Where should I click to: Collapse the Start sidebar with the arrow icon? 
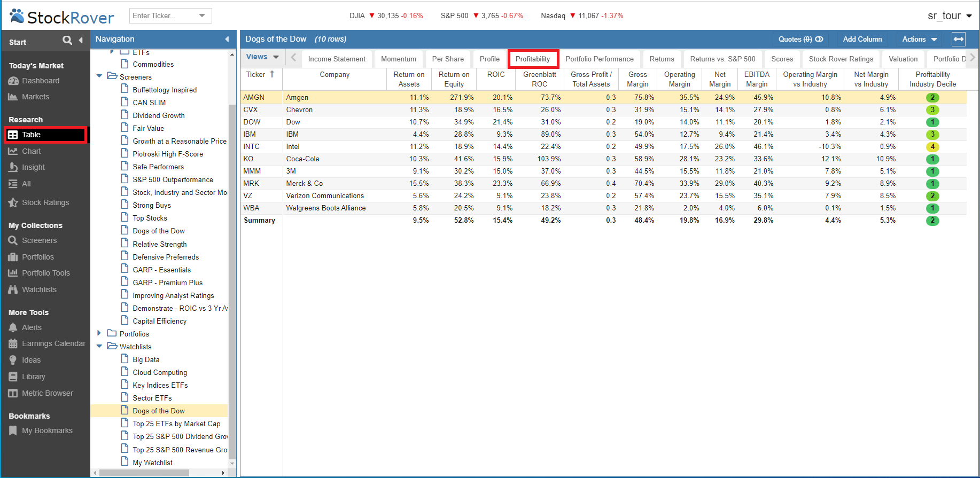click(x=81, y=40)
